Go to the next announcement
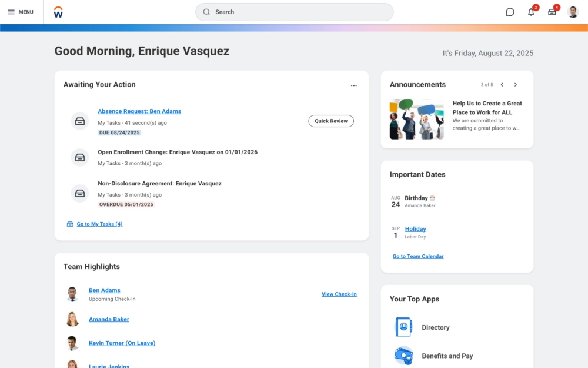Viewport: 588px width, 368px height. [x=516, y=85]
